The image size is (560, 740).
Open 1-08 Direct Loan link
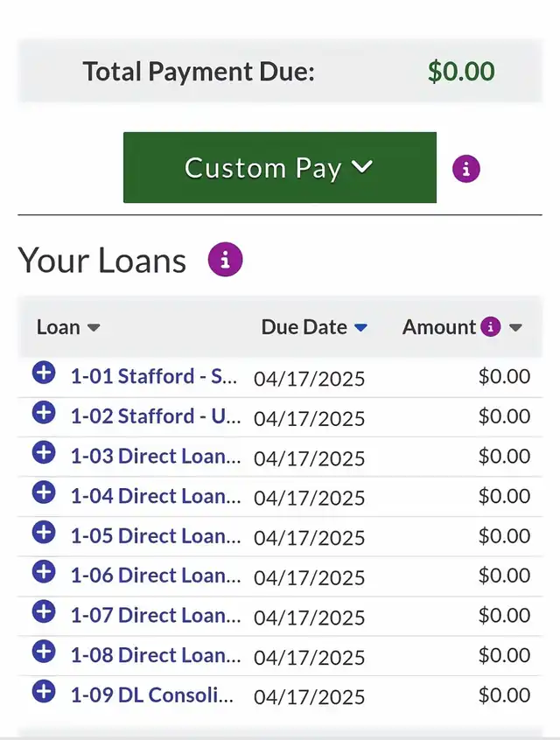155,655
